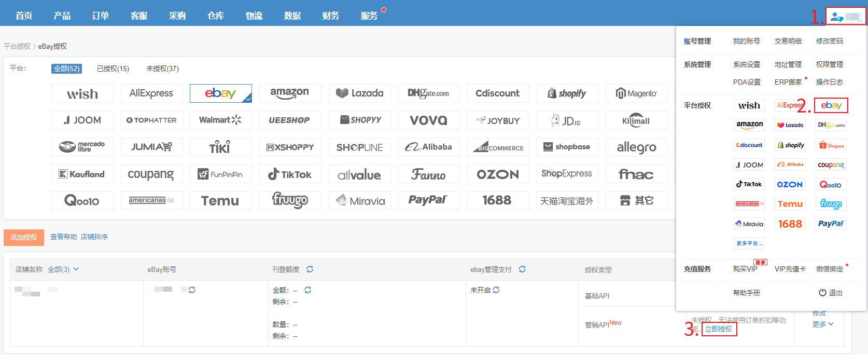The image size is (868, 355).
Task: Choose the ShopExpress platform tile
Action: [x=567, y=174]
